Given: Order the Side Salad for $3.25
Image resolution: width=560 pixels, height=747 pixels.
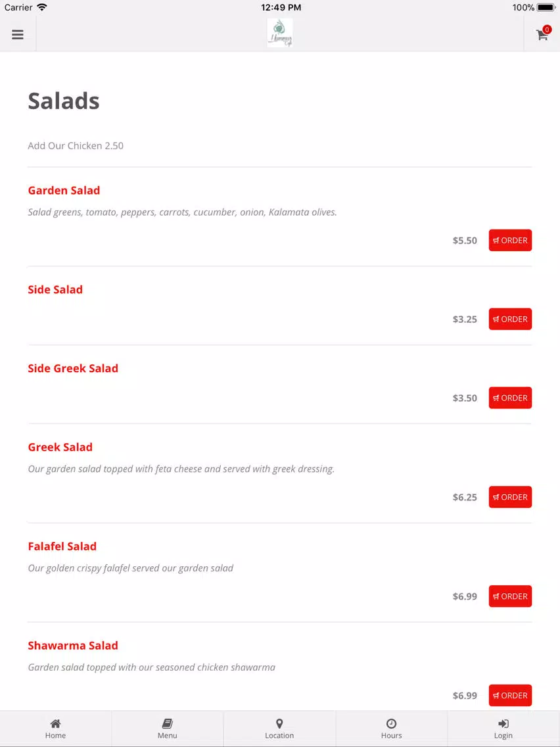Looking at the screenshot, I should 510,319.
